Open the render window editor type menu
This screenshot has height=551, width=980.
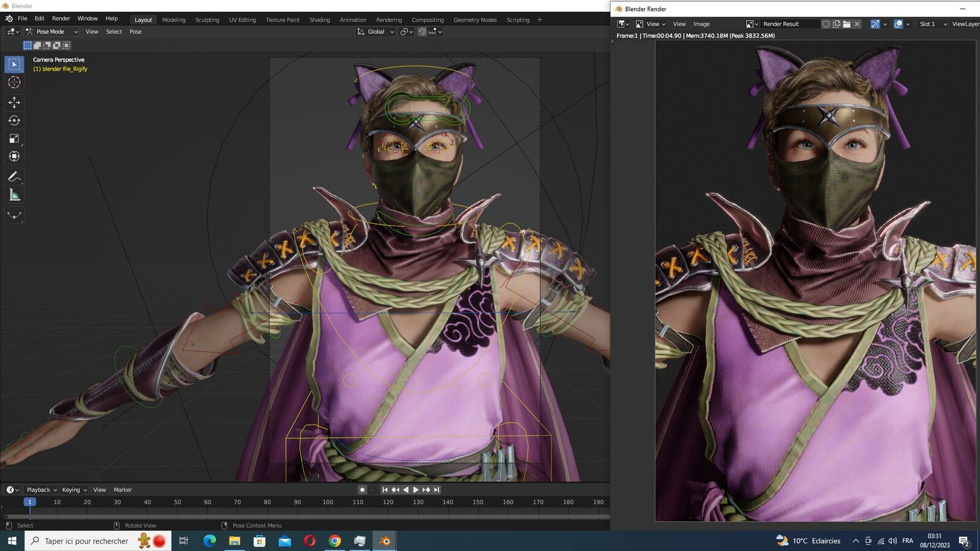tap(623, 24)
